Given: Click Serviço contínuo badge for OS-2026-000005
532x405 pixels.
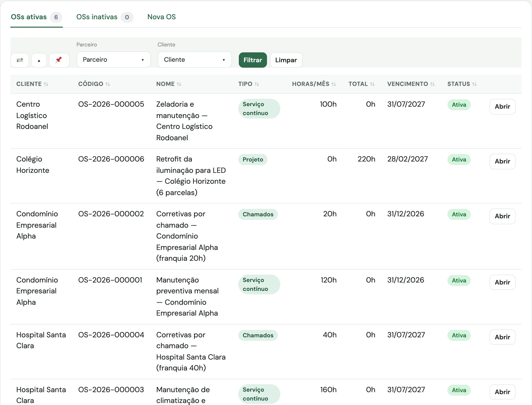Looking at the screenshot, I should 259,109.
